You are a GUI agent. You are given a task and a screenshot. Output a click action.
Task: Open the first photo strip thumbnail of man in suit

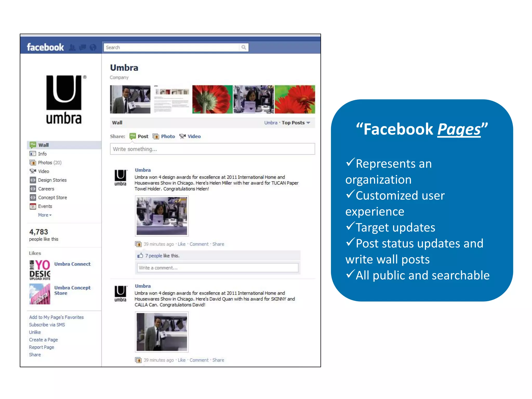point(130,99)
